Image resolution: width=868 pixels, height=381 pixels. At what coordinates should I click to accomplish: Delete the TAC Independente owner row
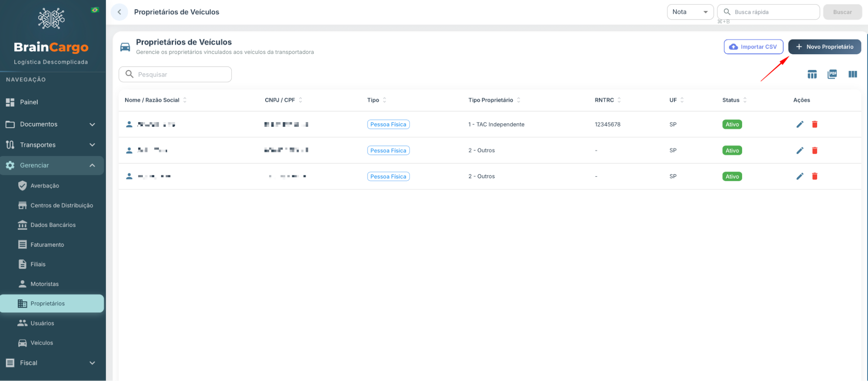(815, 124)
